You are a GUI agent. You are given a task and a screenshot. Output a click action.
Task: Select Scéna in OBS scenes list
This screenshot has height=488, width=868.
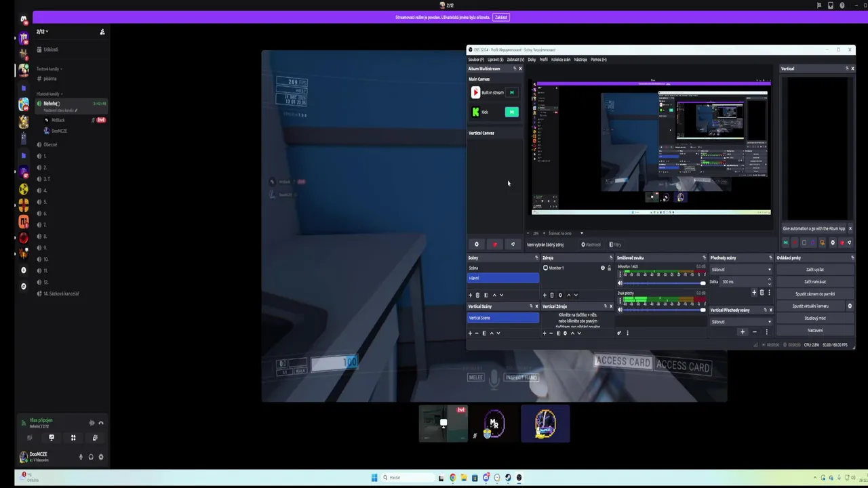pyautogui.click(x=503, y=268)
